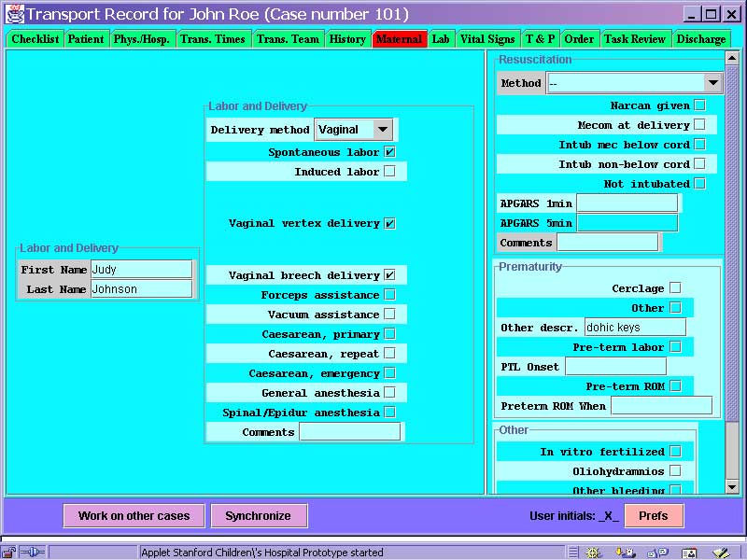Image resolution: width=747 pixels, height=560 pixels.
Task: Enable the Cerclage checkbox
Action: pos(675,288)
